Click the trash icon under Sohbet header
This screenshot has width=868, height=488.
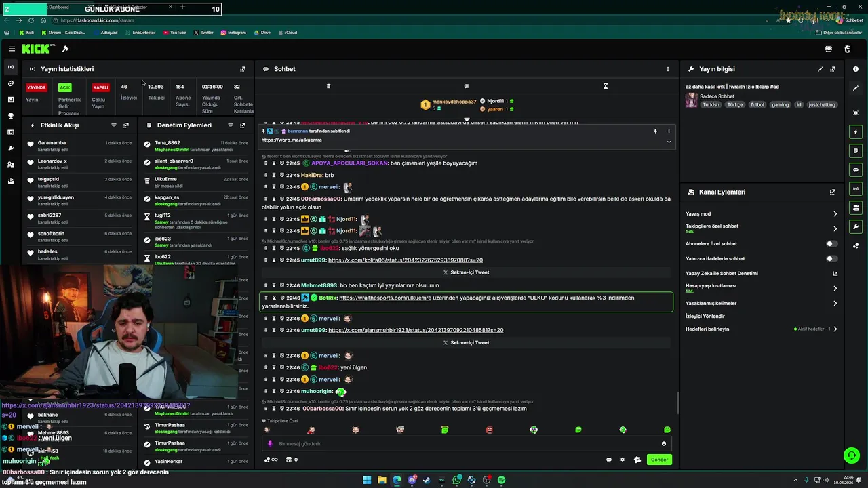[328, 86]
